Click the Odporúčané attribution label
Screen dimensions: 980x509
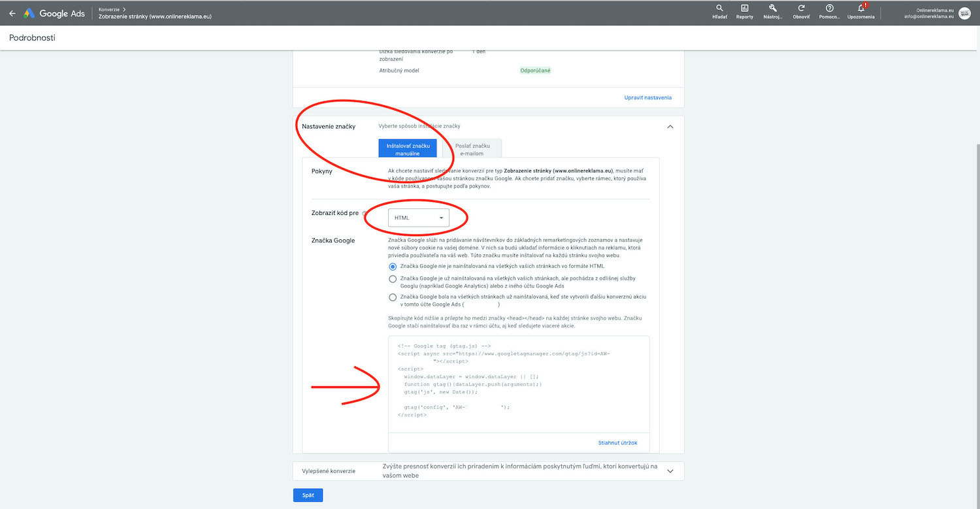tap(535, 71)
